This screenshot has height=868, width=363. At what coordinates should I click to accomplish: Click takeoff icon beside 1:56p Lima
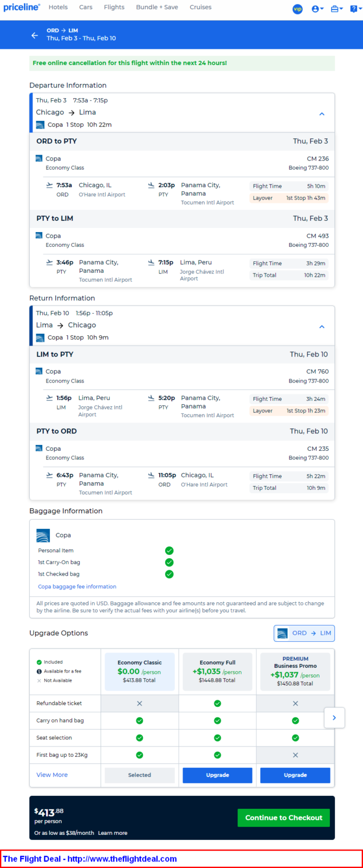[x=50, y=398]
